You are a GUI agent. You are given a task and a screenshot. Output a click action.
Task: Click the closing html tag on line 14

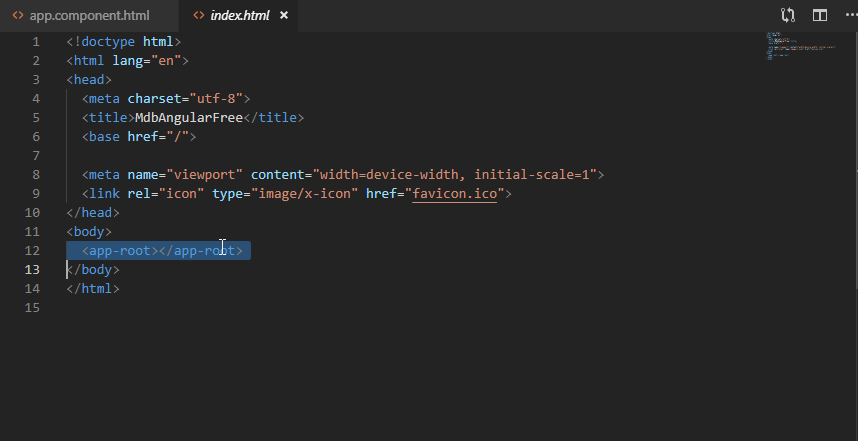93,288
